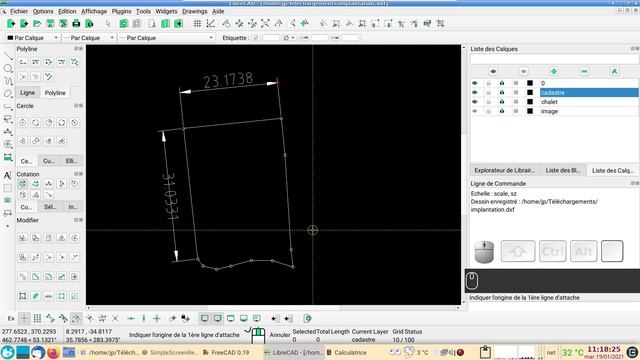The height and width of the screenshot is (360, 640).
Task: Click the SimpleScreenRe... taskbar button
Action: coord(170,352)
